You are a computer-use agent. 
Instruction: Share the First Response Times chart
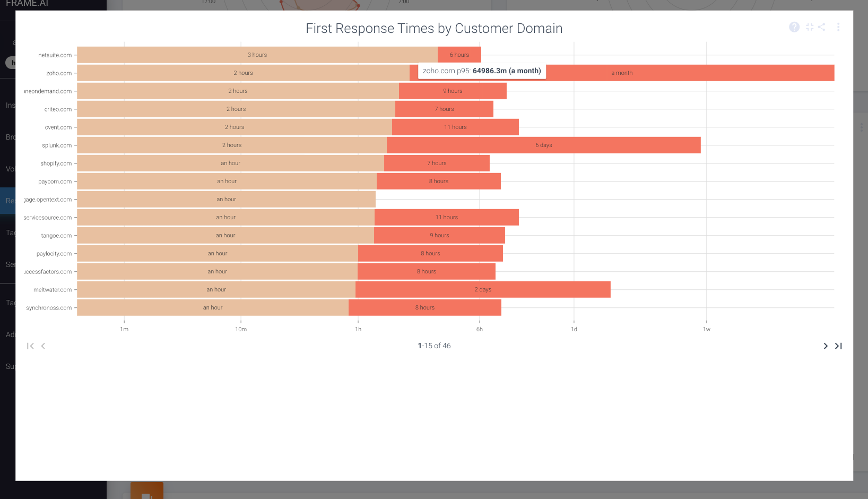point(821,27)
